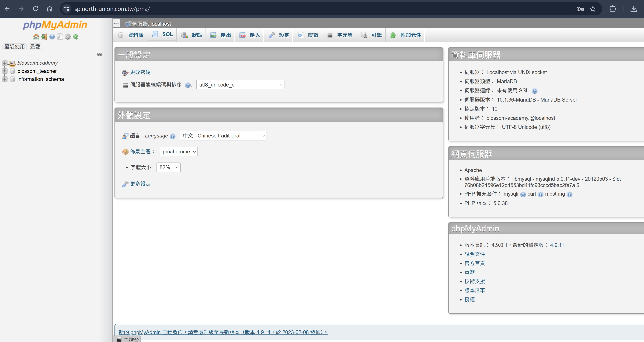Open the MariaDB documentation pages icon in sidebar
Screen dimensions: 644x342
tap(60, 37)
